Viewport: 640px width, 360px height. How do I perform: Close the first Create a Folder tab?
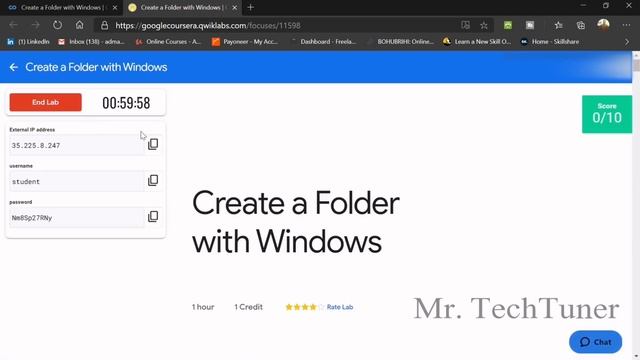tap(115, 7)
